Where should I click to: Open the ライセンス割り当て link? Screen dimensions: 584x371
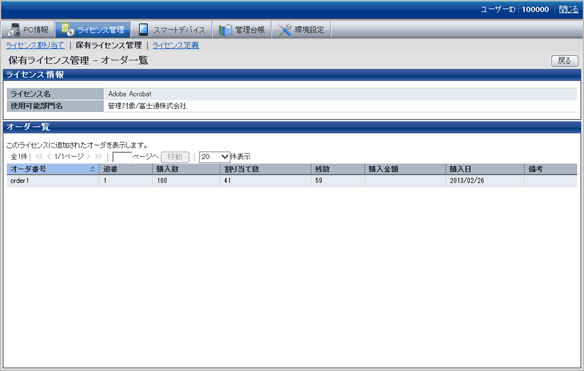coord(35,45)
